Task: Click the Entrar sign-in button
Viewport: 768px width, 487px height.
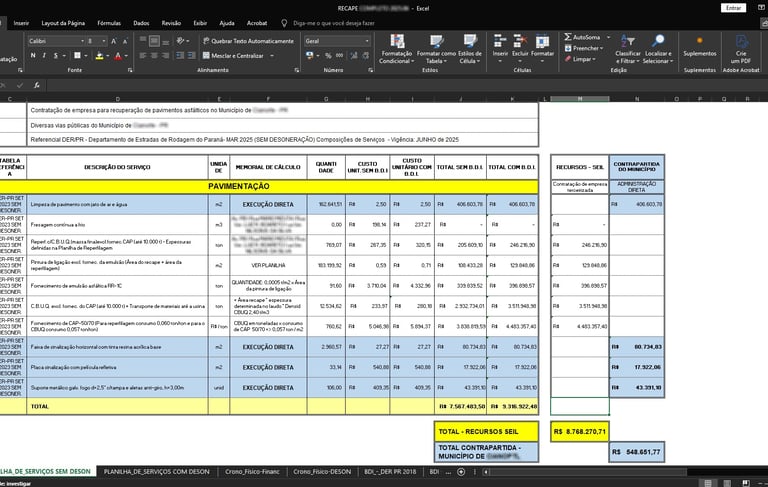Action: tap(732, 7)
